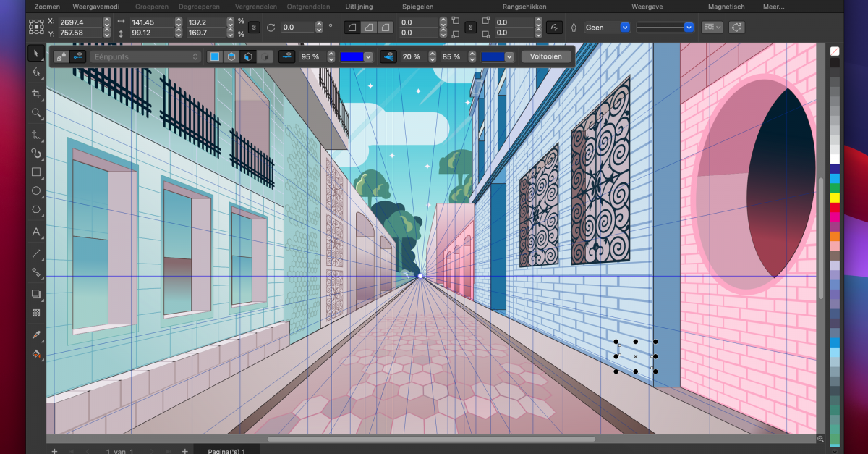
Task: Select the Connector tool
Action: tap(36, 272)
